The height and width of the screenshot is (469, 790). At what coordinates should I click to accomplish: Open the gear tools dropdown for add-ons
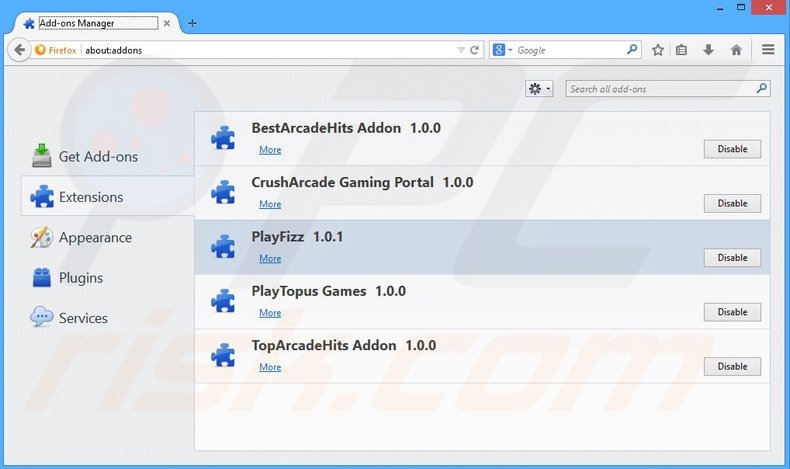[x=539, y=89]
